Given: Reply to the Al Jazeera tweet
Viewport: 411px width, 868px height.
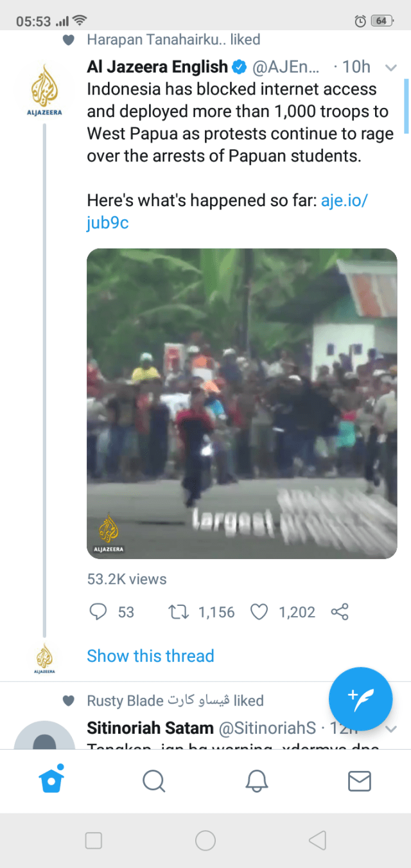Looking at the screenshot, I should tap(98, 612).
